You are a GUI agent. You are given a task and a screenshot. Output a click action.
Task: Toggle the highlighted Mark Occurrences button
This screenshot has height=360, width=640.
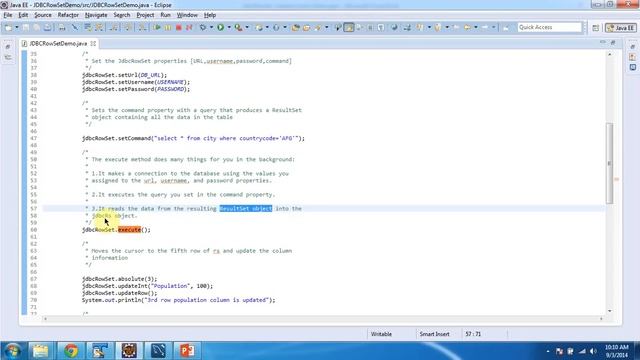[x=349, y=27]
